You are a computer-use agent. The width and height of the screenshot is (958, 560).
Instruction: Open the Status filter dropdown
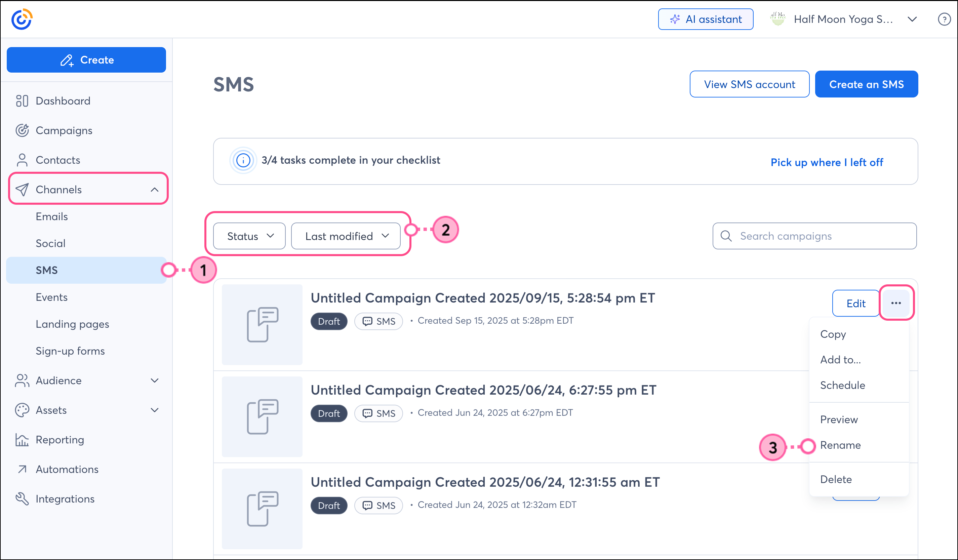pos(249,236)
